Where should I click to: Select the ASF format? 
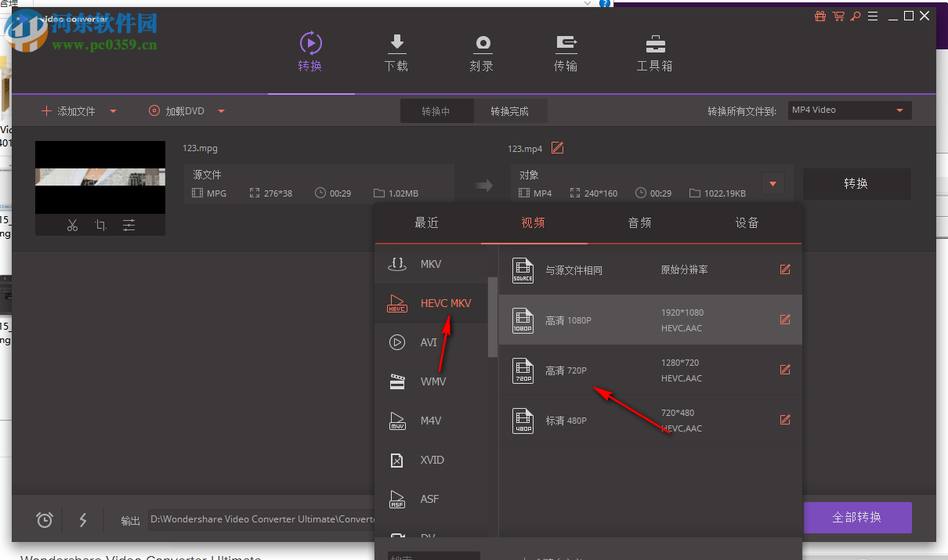431,499
